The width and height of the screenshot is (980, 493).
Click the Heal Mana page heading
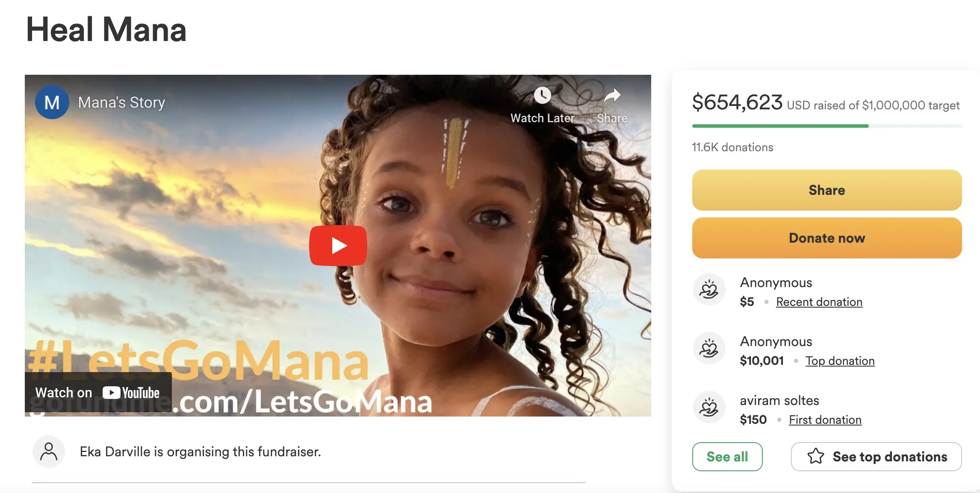106,30
